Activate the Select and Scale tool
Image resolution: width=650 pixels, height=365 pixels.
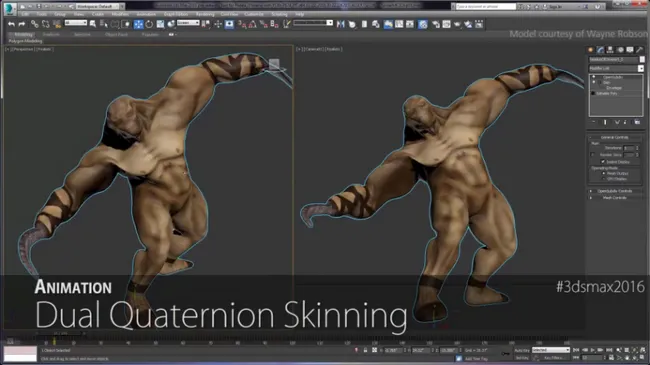tap(160, 24)
